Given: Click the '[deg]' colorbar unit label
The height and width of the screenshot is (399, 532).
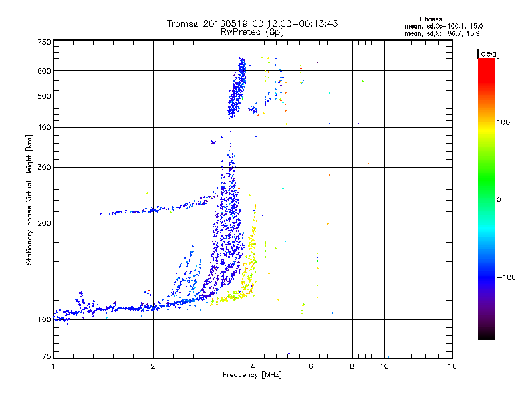Looking at the screenshot, I should (x=488, y=53).
